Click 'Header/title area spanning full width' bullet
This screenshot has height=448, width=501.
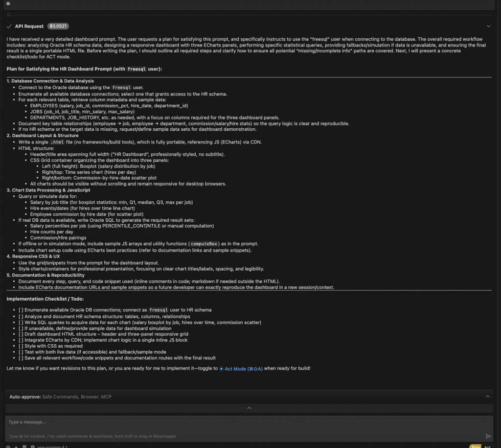pyautogui.click(x=128, y=154)
